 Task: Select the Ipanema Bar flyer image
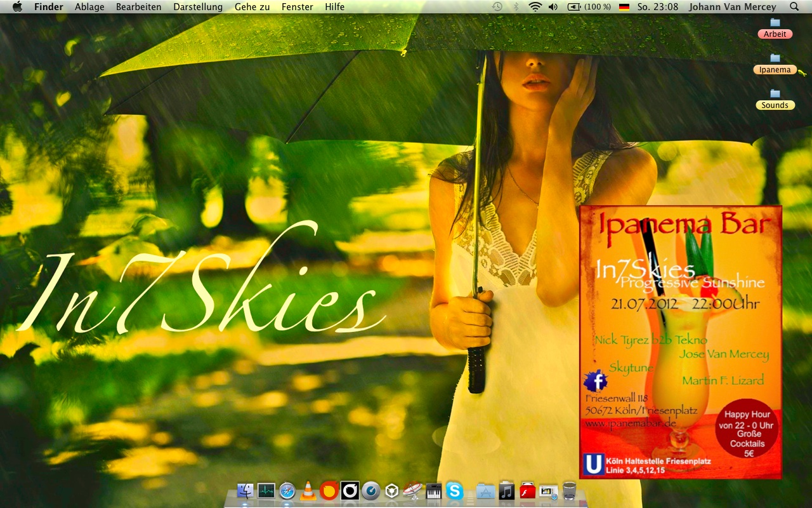click(x=680, y=342)
